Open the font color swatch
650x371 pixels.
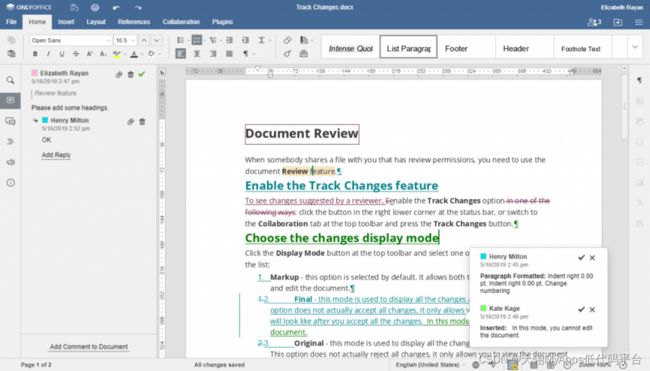pyautogui.click(x=134, y=54)
